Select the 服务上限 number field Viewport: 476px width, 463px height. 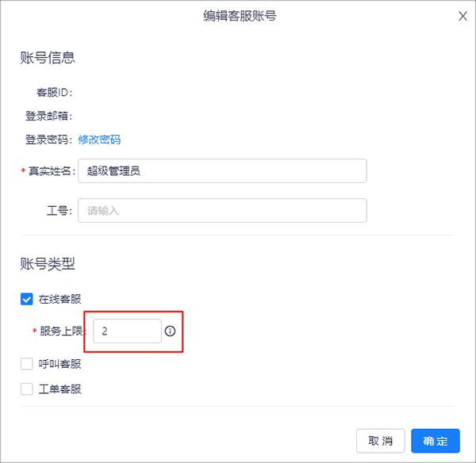(x=127, y=331)
